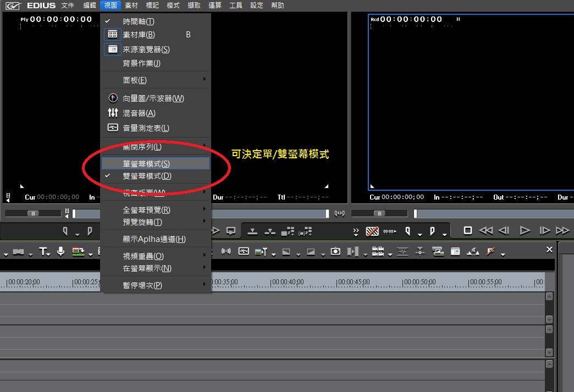Click 顯示Aplha通道 menu entry
The height and width of the screenshot is (392, 574).
point(154,240)
